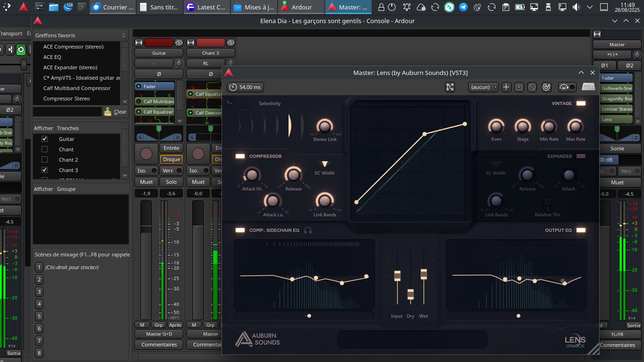Screen dimensions: 644x362
Task: Expand the Greffons favoris dropdown
Action: point(124,35)
